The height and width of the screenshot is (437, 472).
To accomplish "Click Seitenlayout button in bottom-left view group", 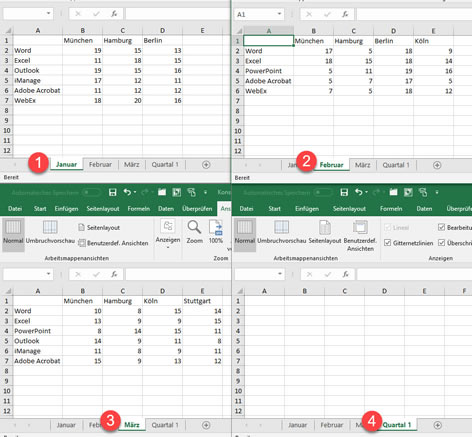I will pos(99,228).
